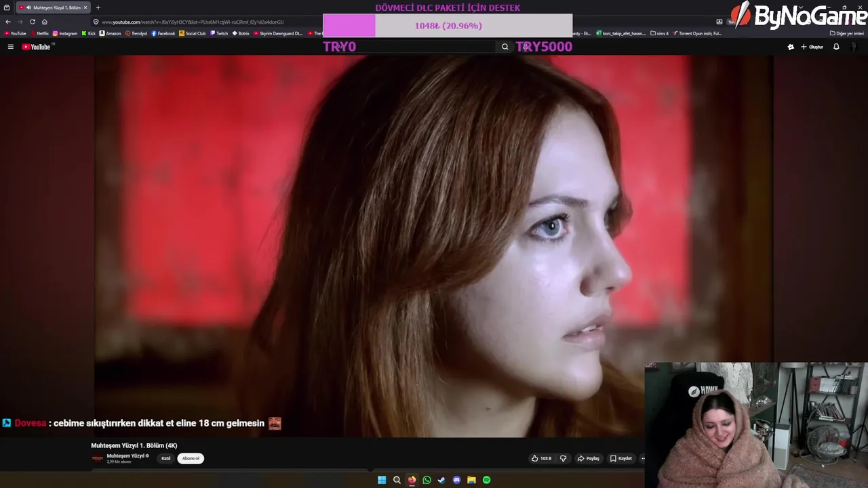This screenshot has width=868, height=488.
Task: Select the Muhteşem Yüzyıl 1. Bölüm tab
Action: (53, 7)
